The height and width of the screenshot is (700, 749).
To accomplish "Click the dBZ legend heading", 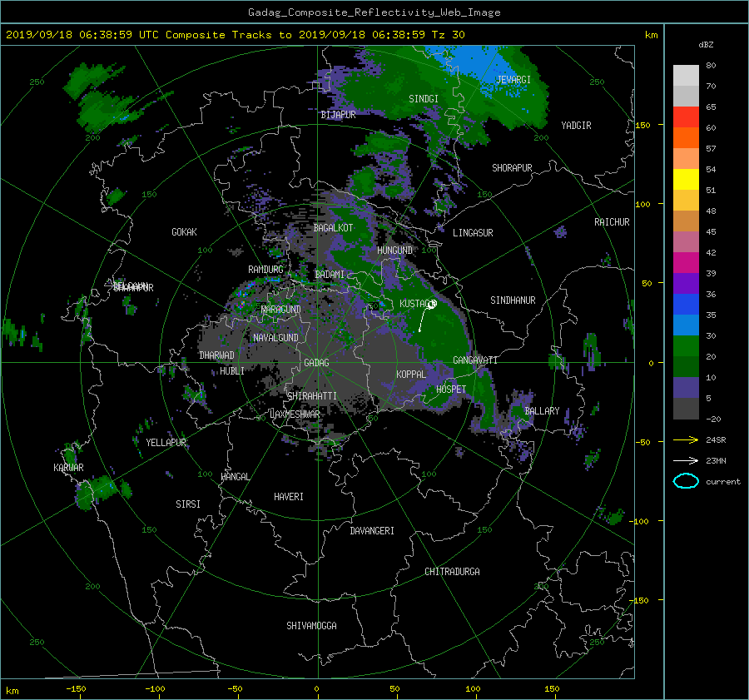I will [x=706, y=45].
